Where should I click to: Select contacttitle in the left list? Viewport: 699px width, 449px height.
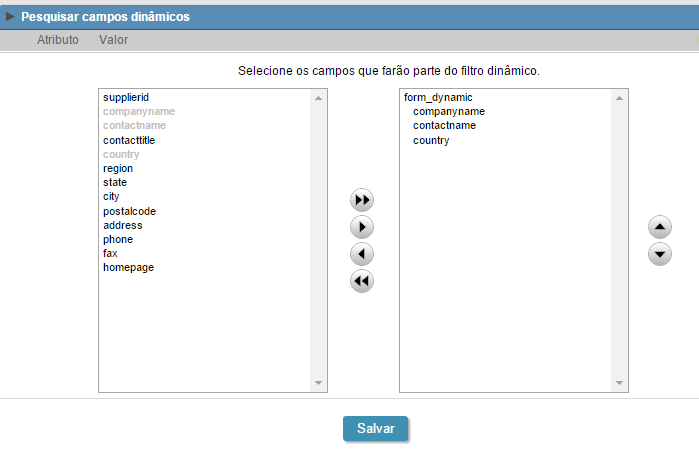point(129,141)
